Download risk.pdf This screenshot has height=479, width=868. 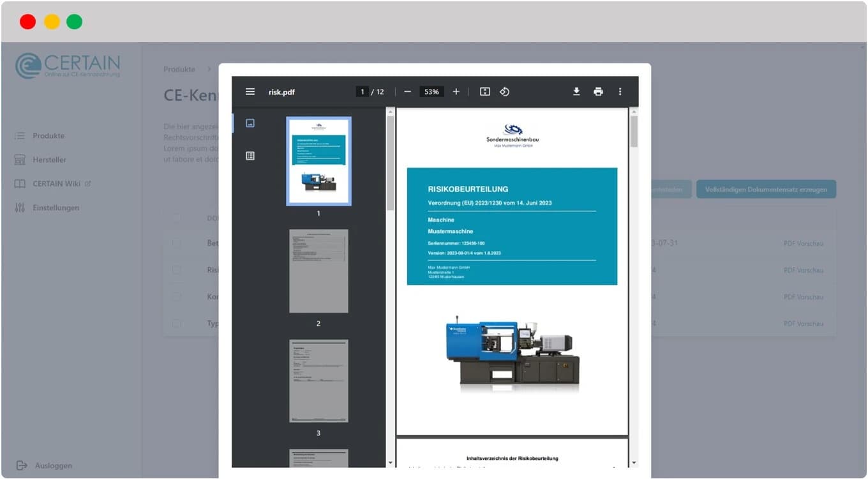(576, 92)
